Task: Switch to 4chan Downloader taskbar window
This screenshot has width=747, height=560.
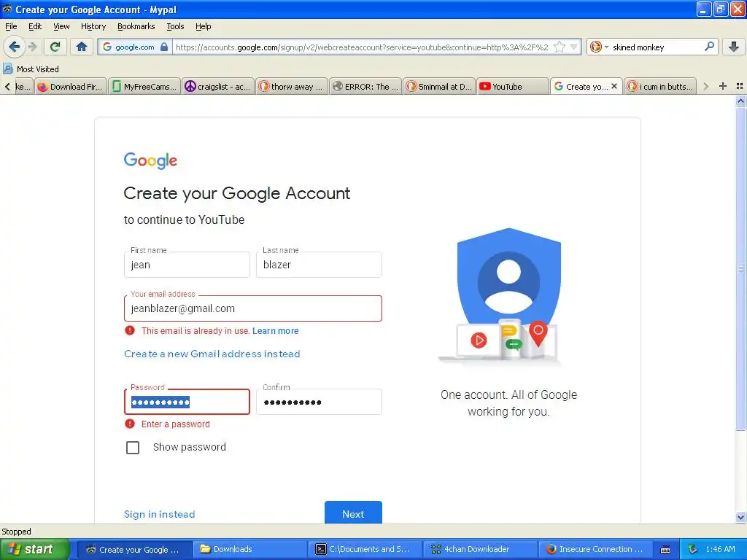Action: tap(480, 549)
